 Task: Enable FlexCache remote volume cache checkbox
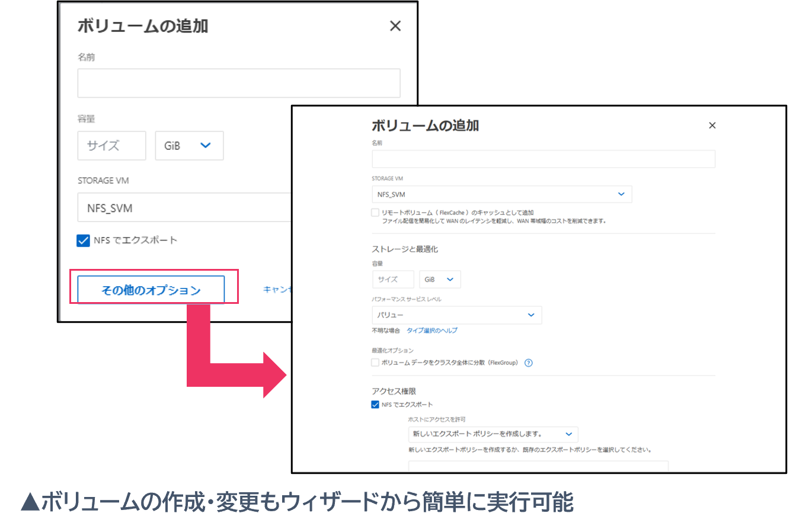click(375, 212)
